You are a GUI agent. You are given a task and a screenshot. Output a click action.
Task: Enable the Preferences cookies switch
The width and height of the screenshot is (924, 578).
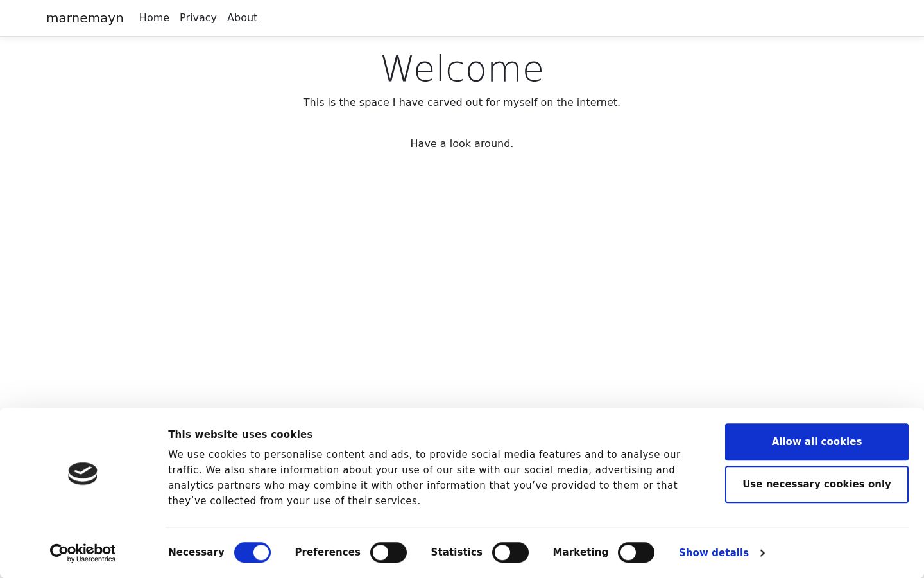coord(388,552)
